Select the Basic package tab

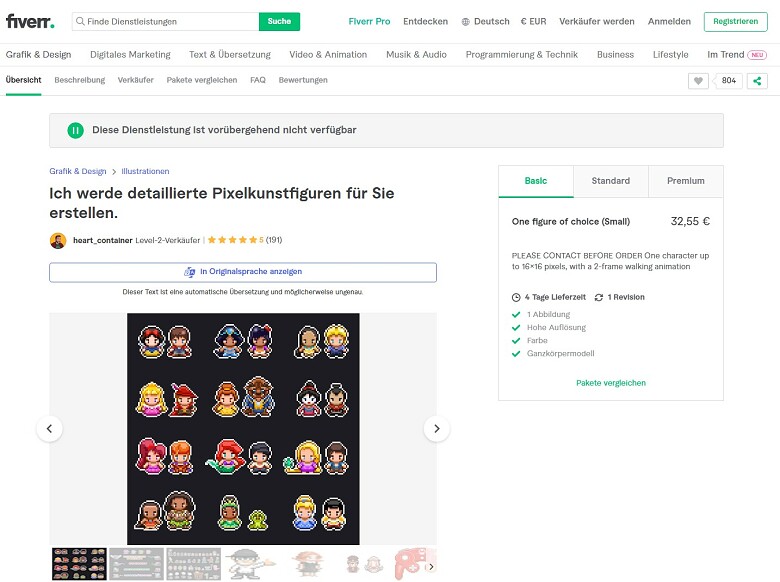[x=536, y=181]
